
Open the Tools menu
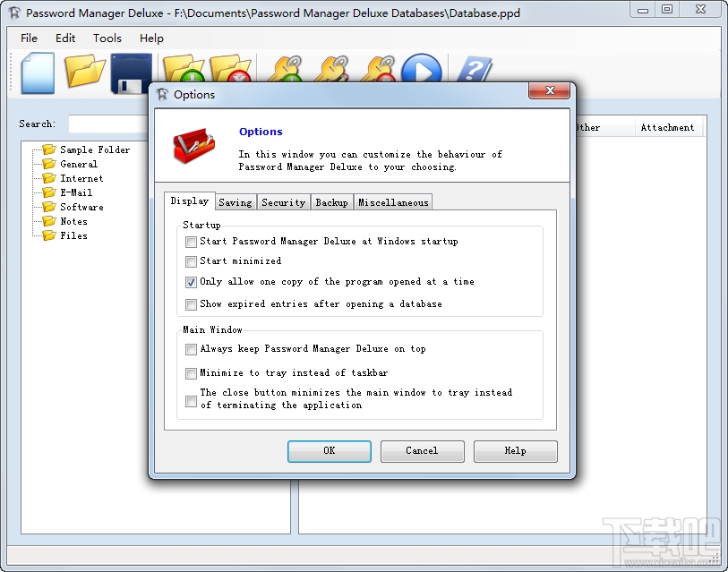click(x=107, y=38)
